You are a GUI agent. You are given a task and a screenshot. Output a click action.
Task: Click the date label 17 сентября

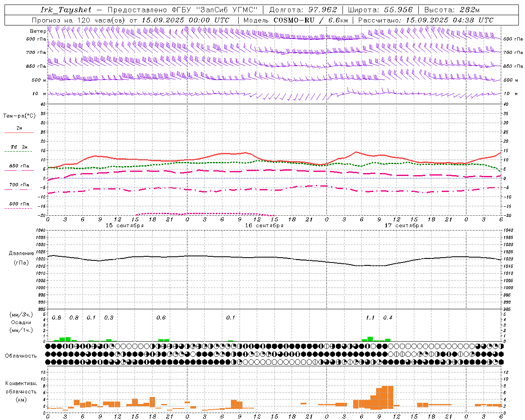click(404, 226)
